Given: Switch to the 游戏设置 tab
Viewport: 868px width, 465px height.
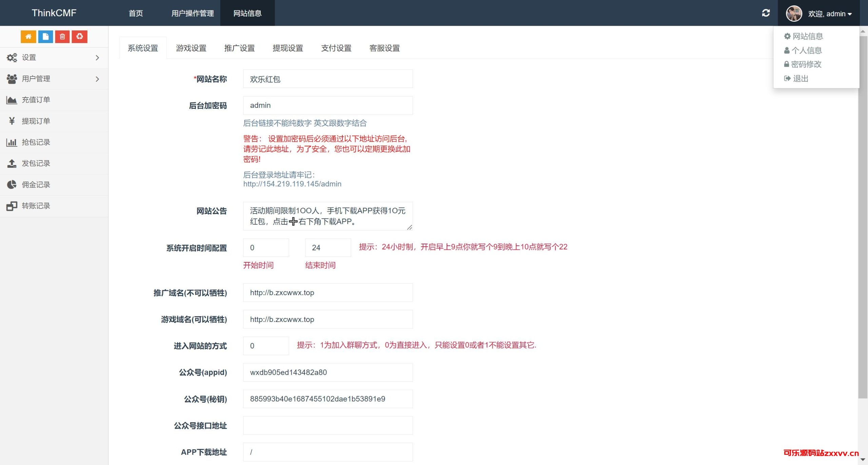Looking at the screenshot, I should (x=191, y=48).
